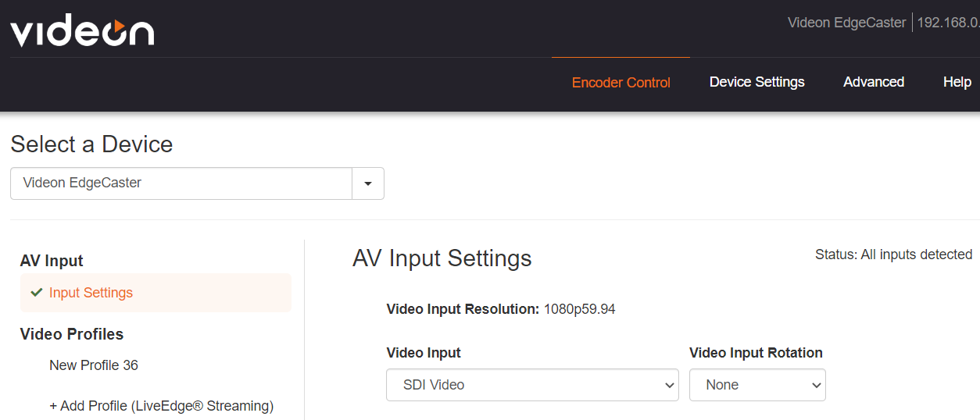Open the device selector caret button
Viewport: 980px width, 420px height.
pyautogui.click(x=368, y=183)
